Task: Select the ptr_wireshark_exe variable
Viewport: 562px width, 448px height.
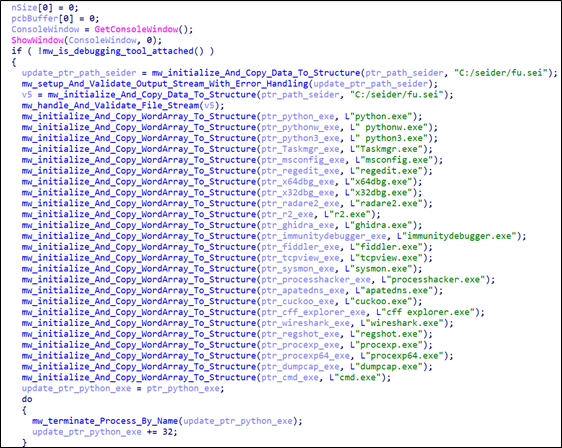Action: (305, 323)
